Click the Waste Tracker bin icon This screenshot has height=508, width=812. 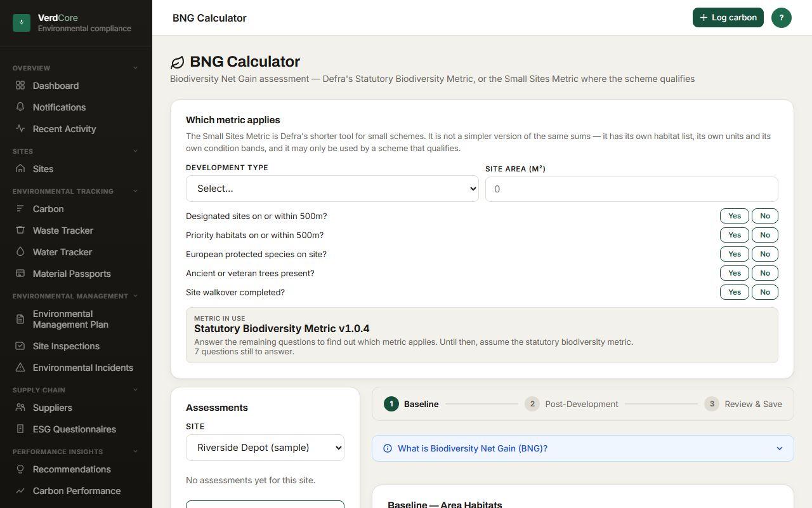coord(20,231)
